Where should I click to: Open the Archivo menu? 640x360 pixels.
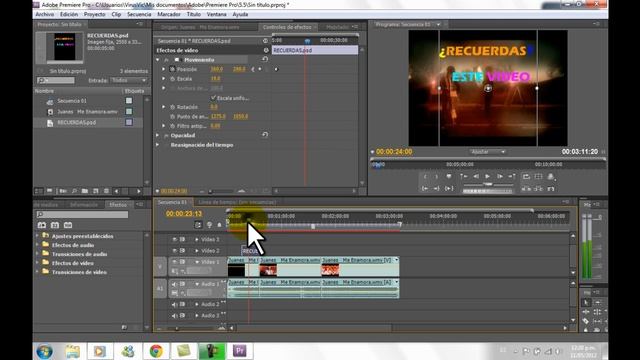click(44, 14)
